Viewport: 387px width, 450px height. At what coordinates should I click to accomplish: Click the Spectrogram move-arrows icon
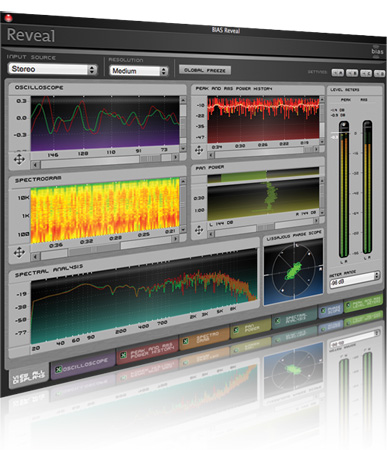pos(19,252)
